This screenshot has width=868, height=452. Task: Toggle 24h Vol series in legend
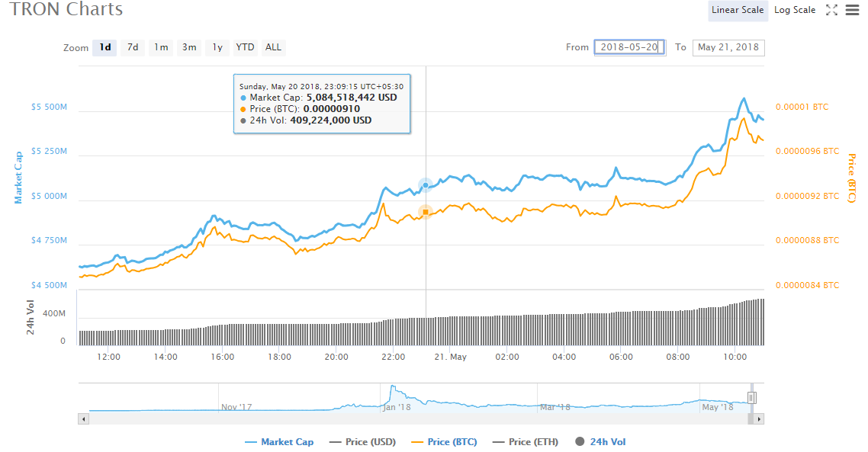[600, 442]
